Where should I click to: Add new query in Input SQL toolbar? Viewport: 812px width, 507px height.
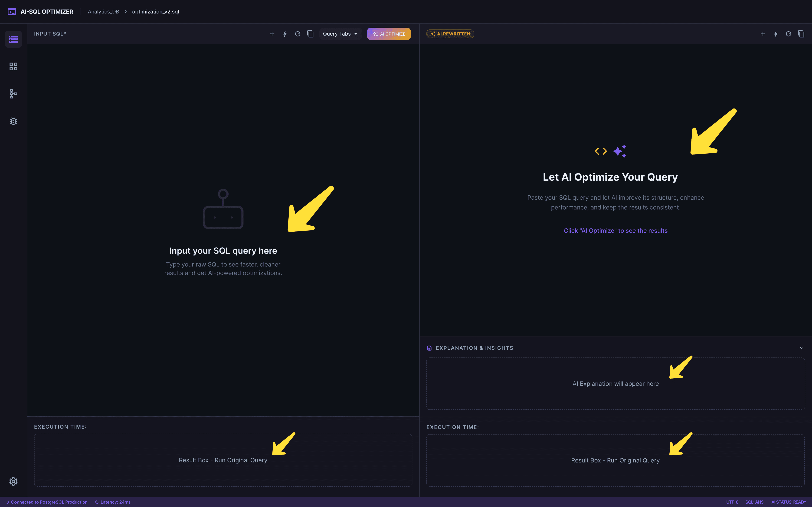click(x=272, y=34)
